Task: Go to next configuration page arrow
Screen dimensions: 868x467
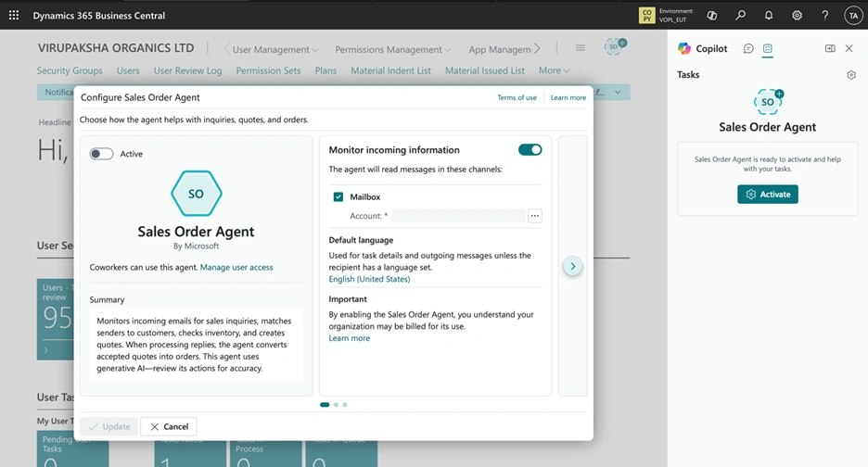Action: click(572, 266)
